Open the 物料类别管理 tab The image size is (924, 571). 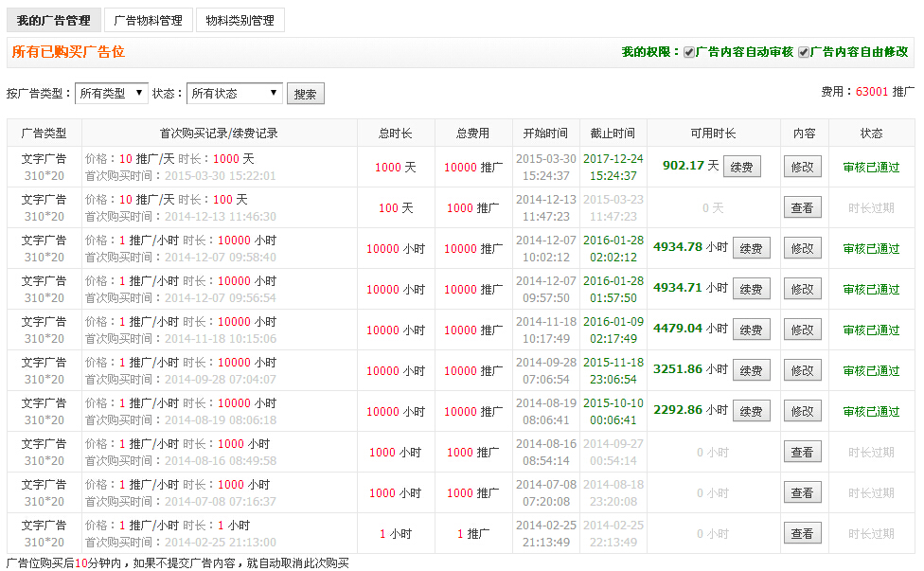tap(240, 20)
